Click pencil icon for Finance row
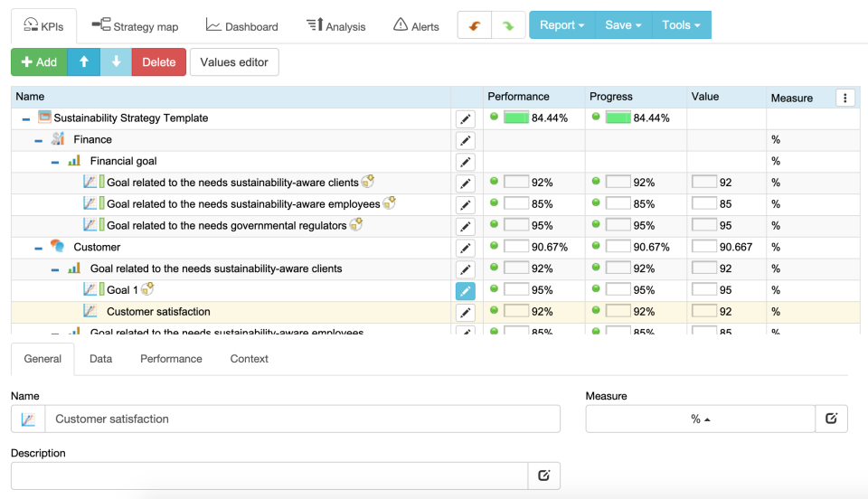Screen dimensions: 868x499 [x=466, y=140]
